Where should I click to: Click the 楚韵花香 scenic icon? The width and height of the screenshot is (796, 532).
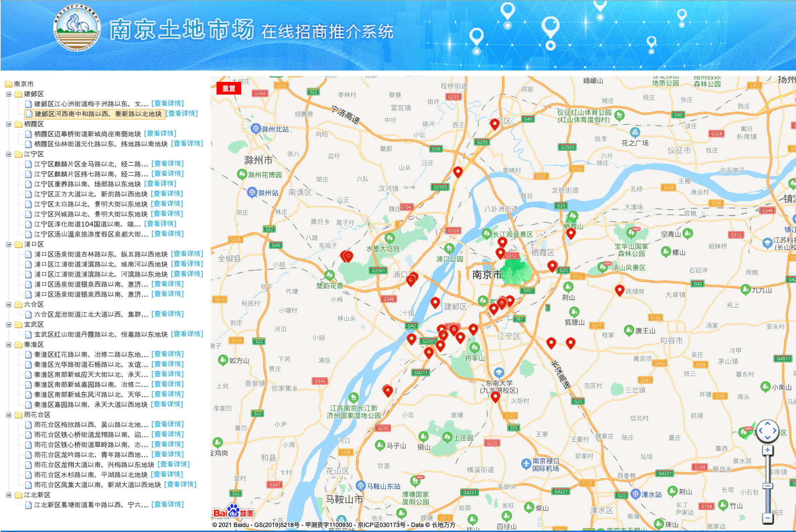[329, 275]
